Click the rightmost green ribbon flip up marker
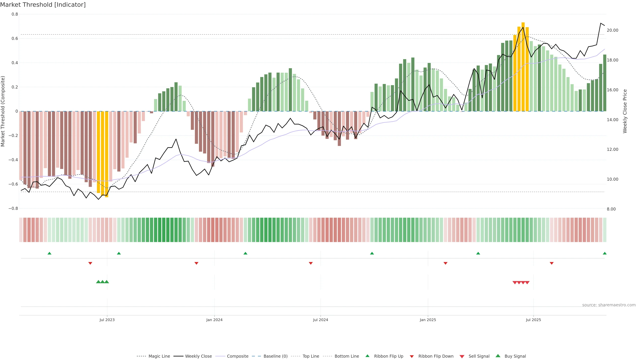Image resolution: width=644 pixels, height=362 pixels. [x=604, y=253]
